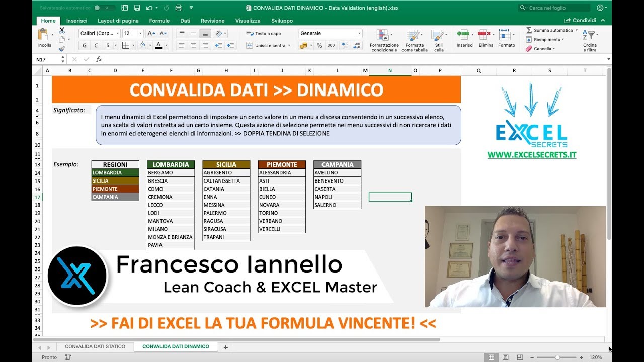The height and width of the screenshot is (362, 644).
Task: Toggle underline S button
Action: (108, 45)
